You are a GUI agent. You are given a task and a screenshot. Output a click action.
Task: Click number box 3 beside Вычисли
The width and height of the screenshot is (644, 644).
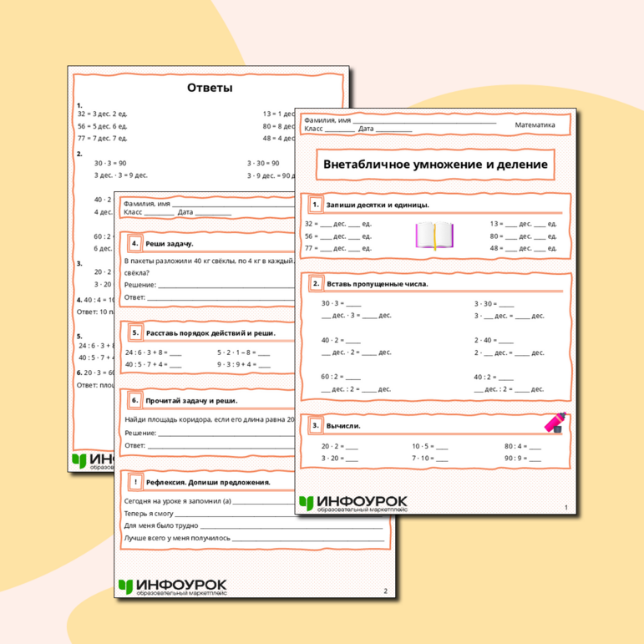pyautogui.click(x=315, y=425)
